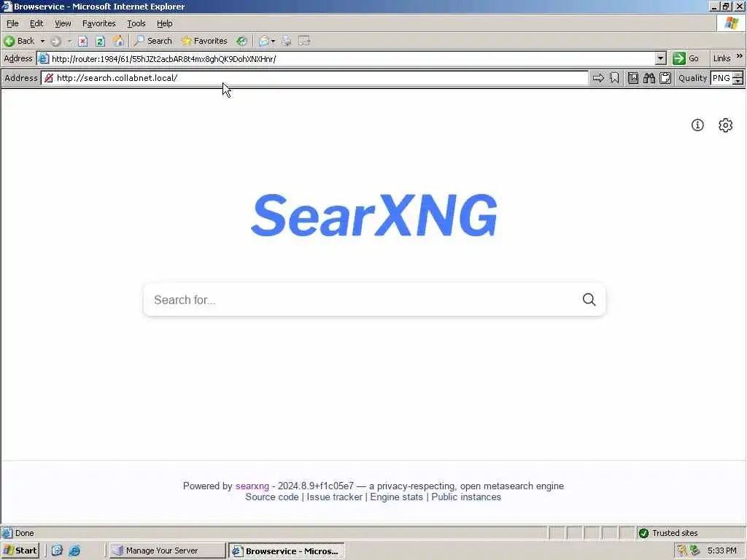
Task: Open the SearXNG Preferences gear icon
Action: click(726, 125)
